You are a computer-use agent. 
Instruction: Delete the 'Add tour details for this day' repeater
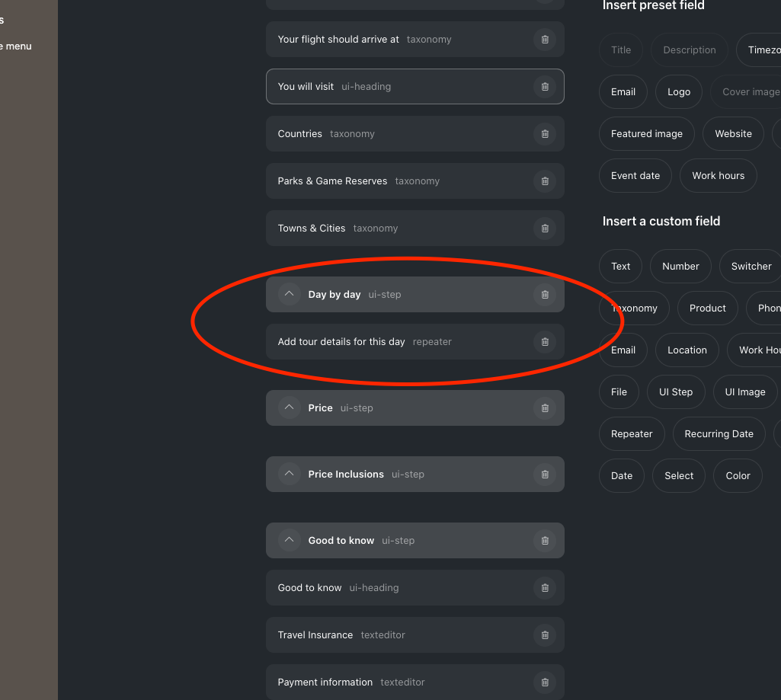(545, 341)
